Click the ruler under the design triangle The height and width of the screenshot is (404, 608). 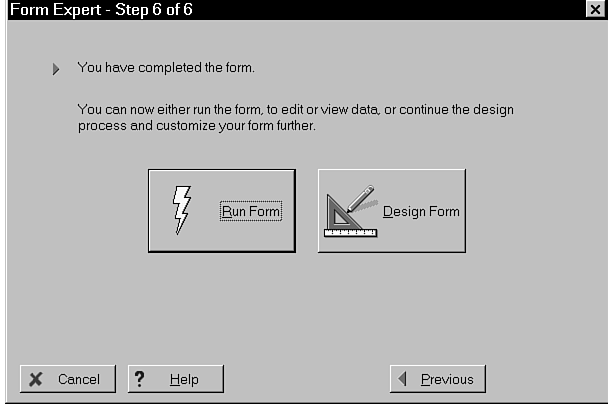click(350, 232)
